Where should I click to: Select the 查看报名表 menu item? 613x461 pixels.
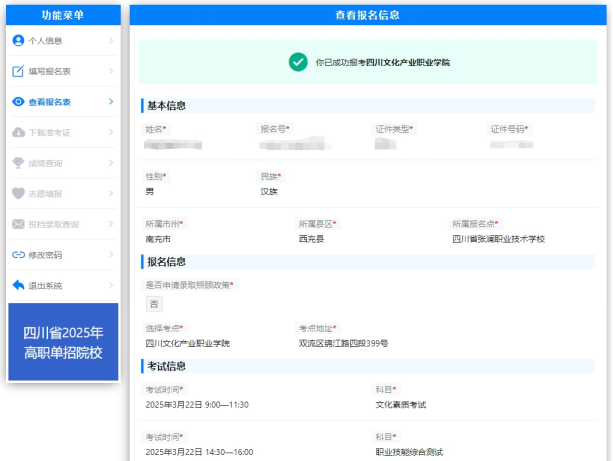63,102
